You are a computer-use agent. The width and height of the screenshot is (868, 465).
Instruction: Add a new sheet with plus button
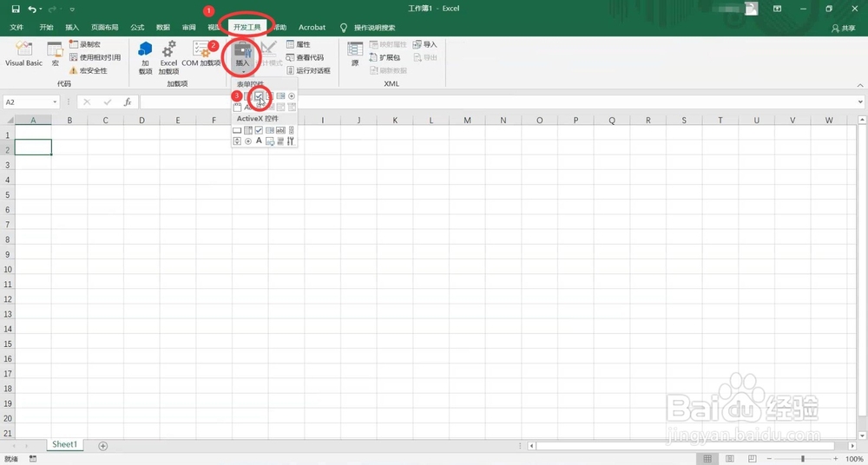pyautogui.click(x=102, y=446)
